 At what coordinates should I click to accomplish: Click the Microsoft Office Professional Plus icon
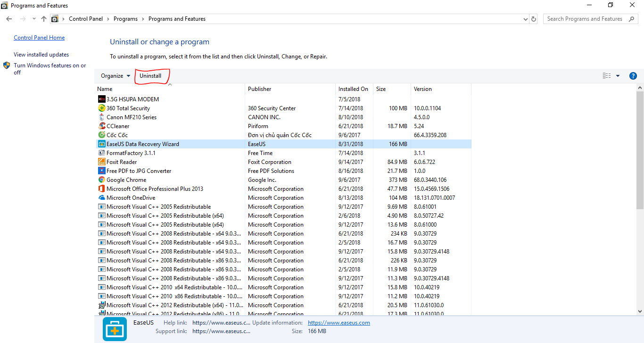point(102,189)
